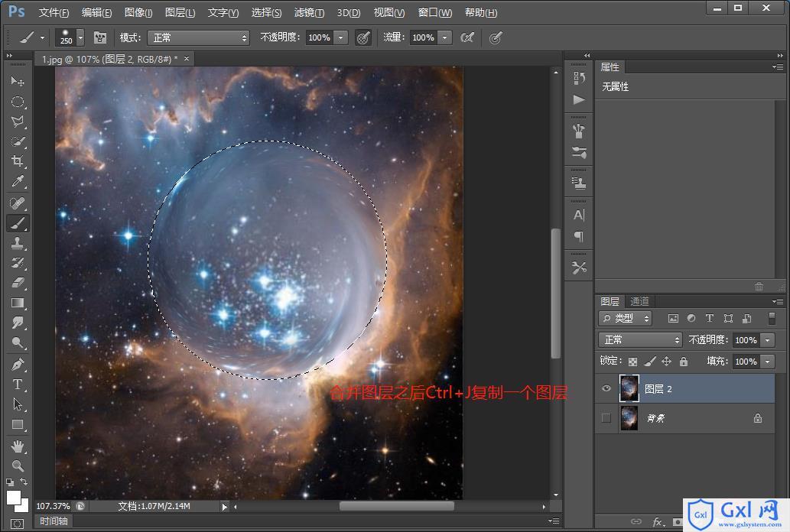790x532 pixels.
Task: Switch to the 通道 tab
Action: [640, 301]
